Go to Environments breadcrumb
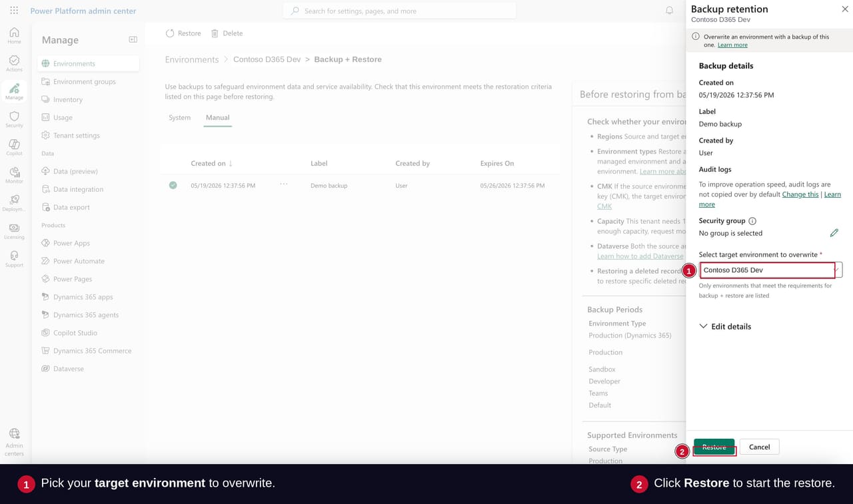This screenshot has width=853, height=504. 192,60
